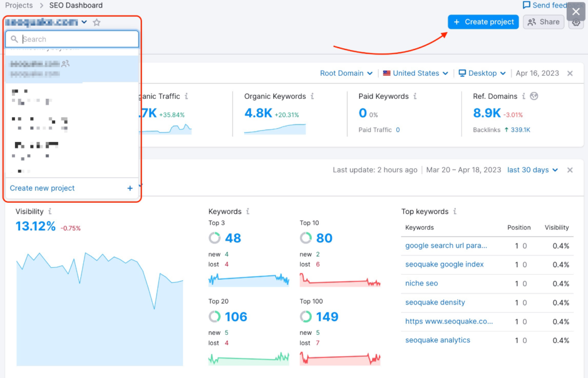Click the Share button
This screenshot has height=378, width=588.
pyautogui.click(x=543, y=22)
